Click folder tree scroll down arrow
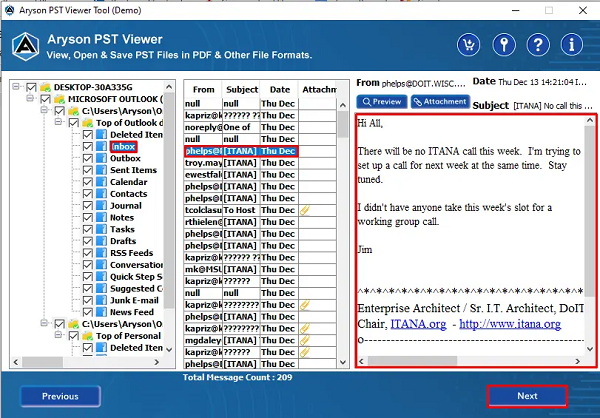 coord(169,350)
